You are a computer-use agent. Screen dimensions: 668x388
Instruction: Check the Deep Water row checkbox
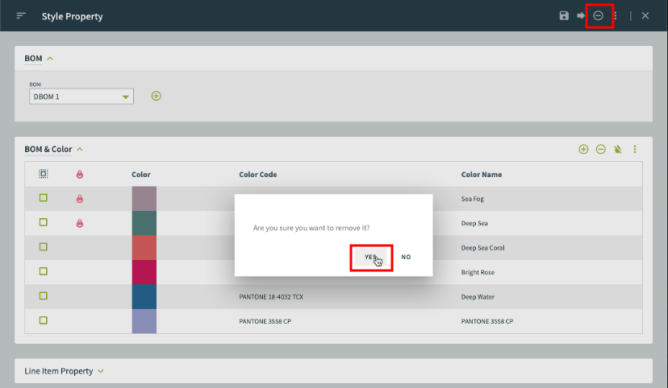click(43, 296)
